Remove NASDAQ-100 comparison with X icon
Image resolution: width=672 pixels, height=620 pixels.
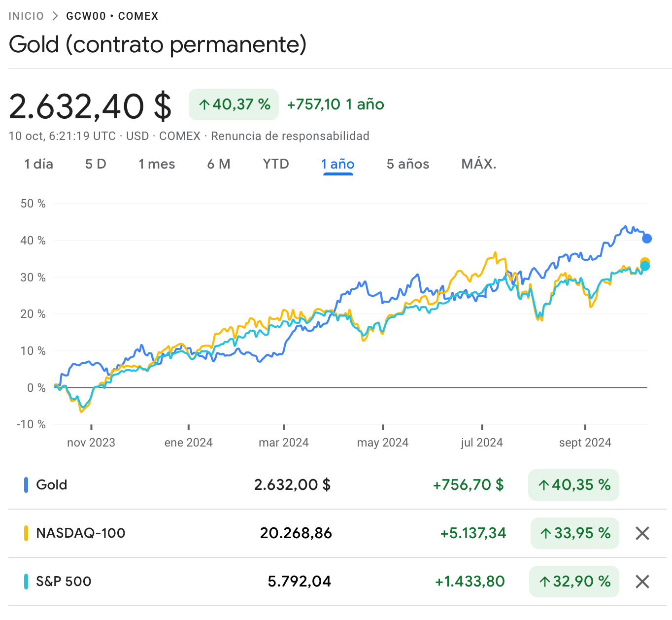click(x=642, y=533)
